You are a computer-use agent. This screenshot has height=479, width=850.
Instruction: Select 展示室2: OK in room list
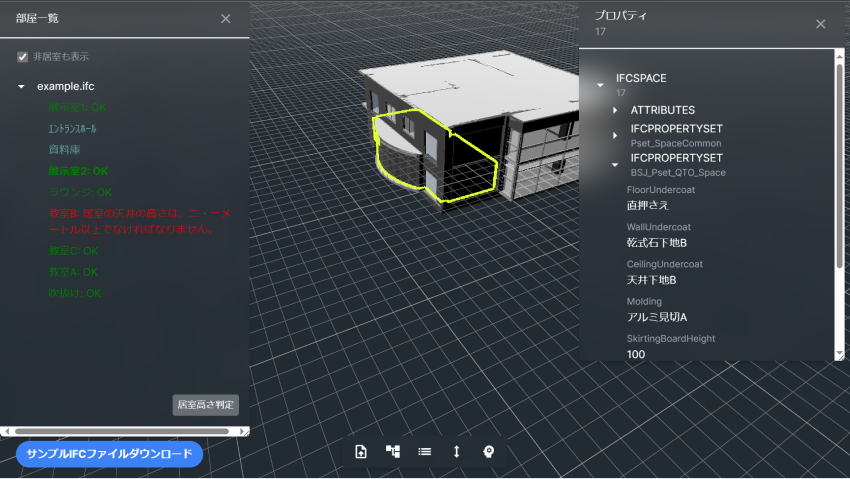click(78, 171)
